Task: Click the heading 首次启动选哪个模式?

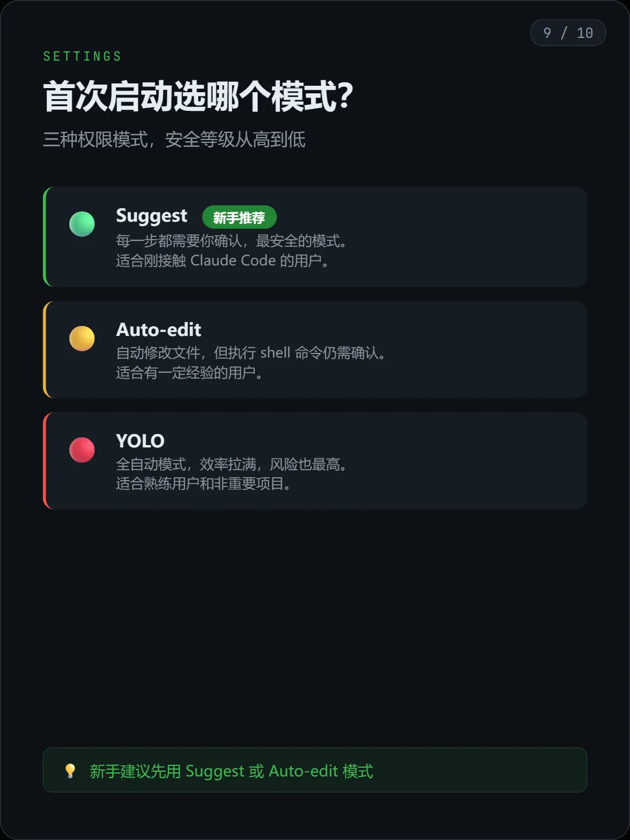Action: point(198,96)
